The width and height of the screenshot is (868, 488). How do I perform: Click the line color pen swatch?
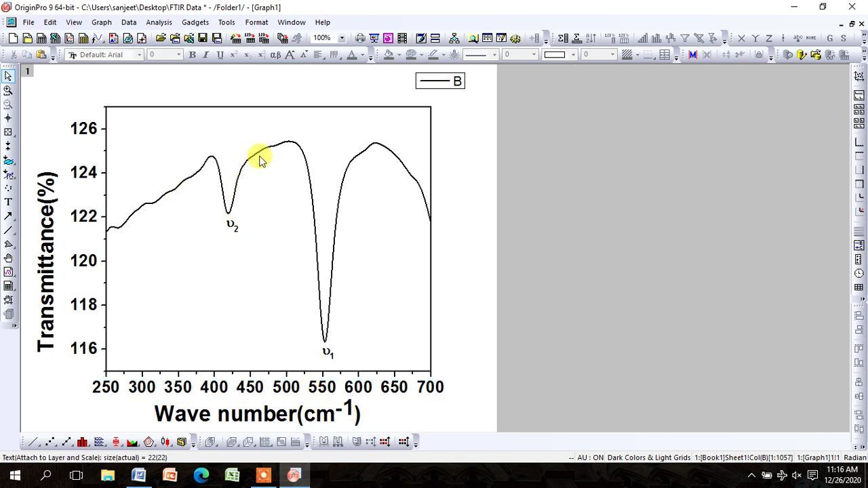pos(433,55)
